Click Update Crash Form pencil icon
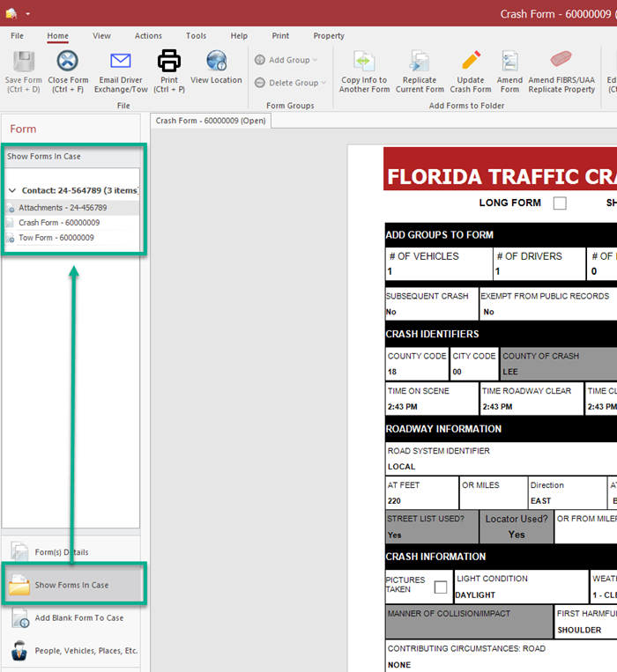617x672 pixels. [x=471, y=62]
